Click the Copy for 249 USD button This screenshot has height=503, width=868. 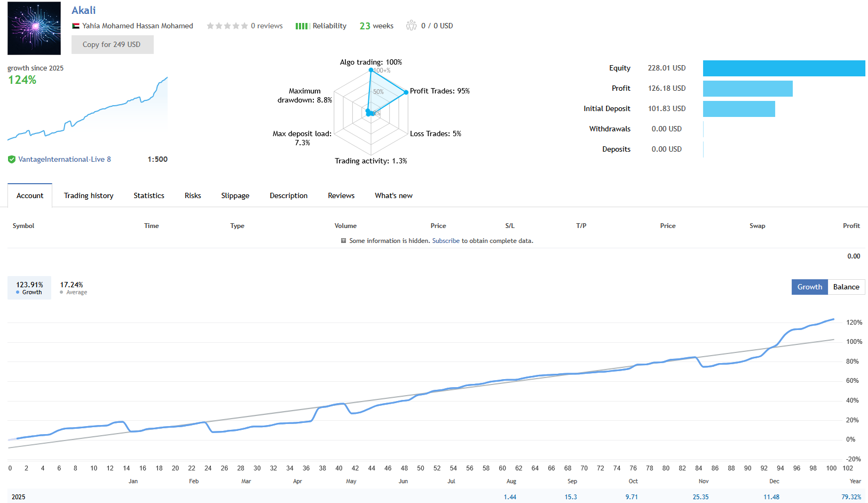pos(112,44)
